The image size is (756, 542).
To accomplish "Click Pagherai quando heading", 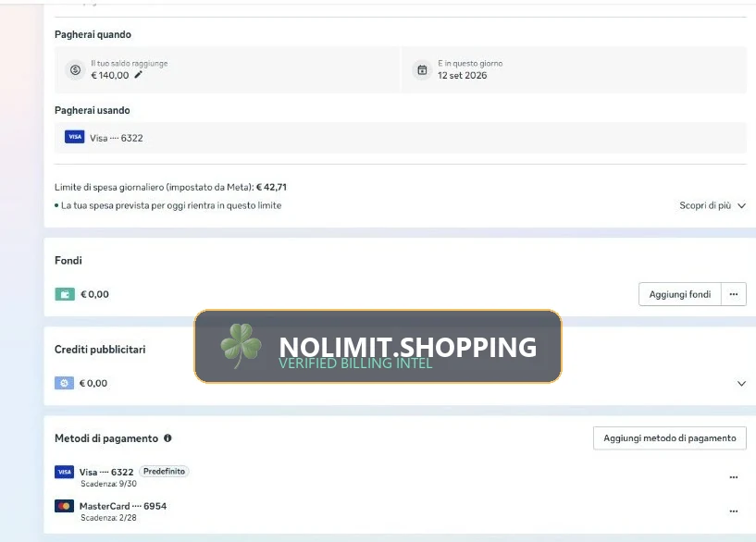I will pos(93,34).
